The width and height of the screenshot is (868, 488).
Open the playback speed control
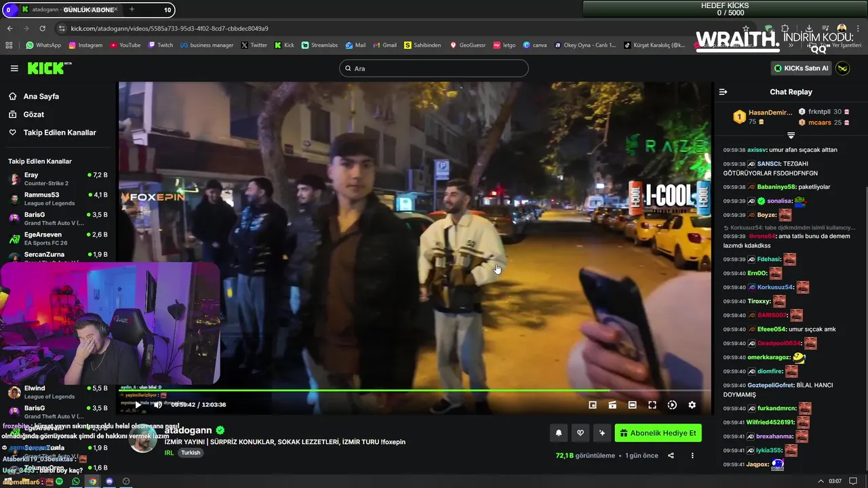[x=672, y=405]
